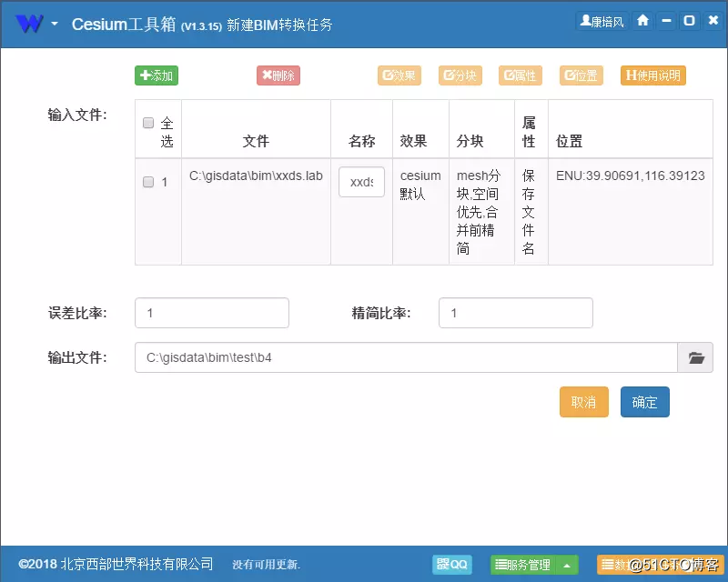This screenshot has width=728, height=582.
Task: Click the 精简比率 simplification ratio input field
Action: coord(516,313)
